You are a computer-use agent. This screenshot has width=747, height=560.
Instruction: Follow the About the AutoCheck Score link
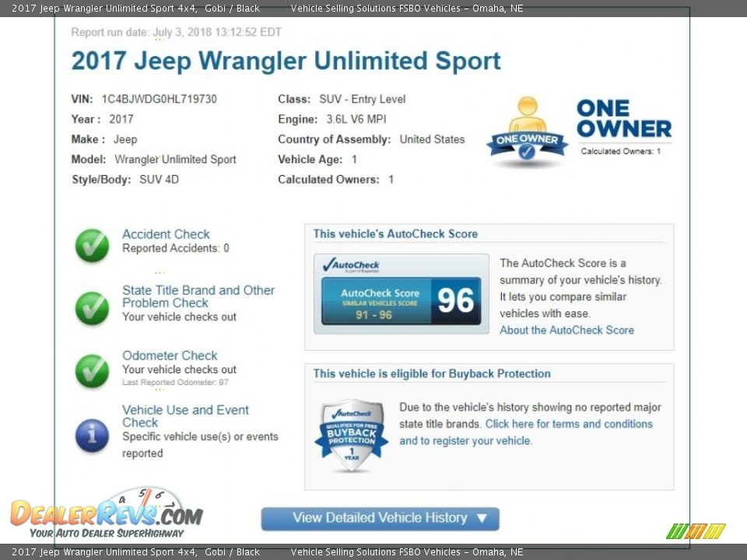click(x=567, y=330)
